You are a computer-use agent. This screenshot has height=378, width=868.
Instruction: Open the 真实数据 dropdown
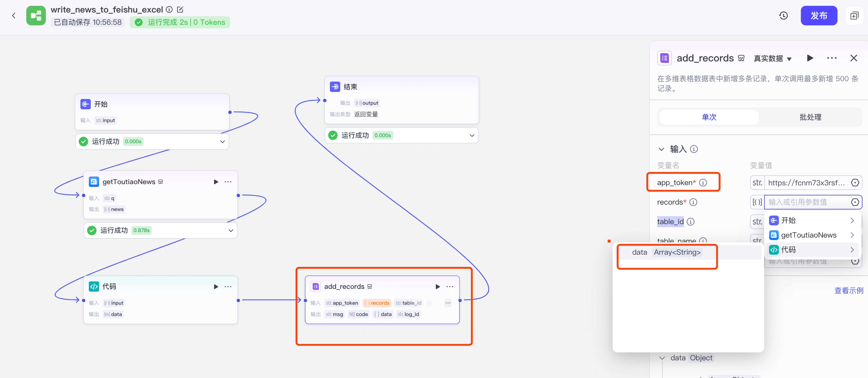(772, 59)
